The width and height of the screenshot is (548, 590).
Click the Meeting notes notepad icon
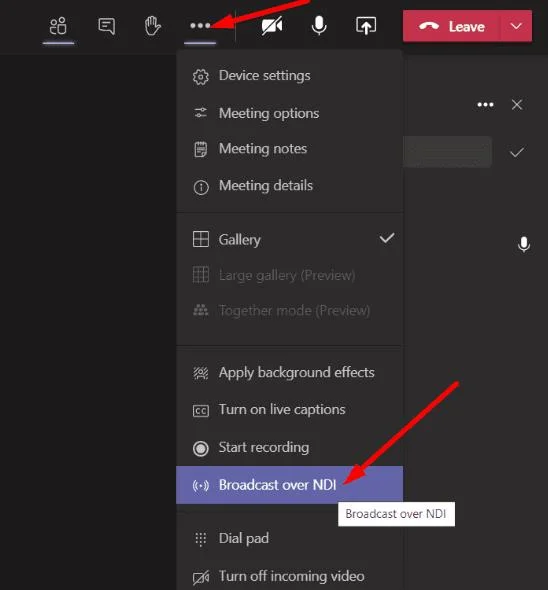(201, 149)
